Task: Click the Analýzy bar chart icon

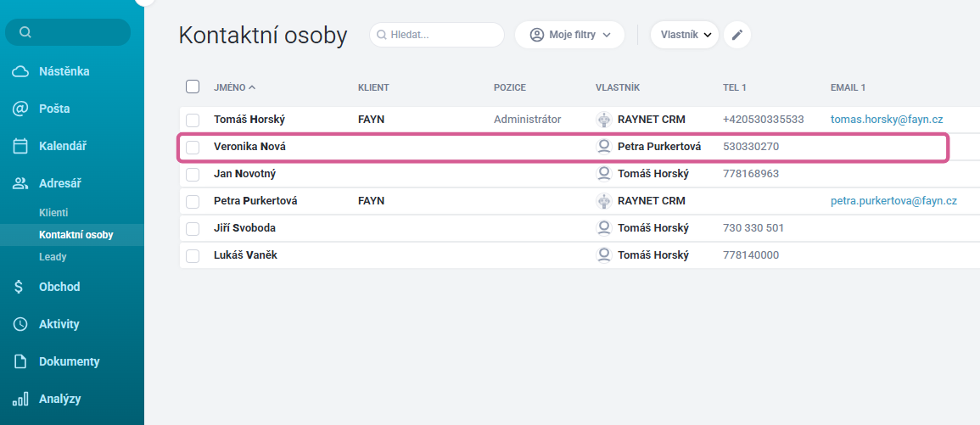Action: pos(21,399)
